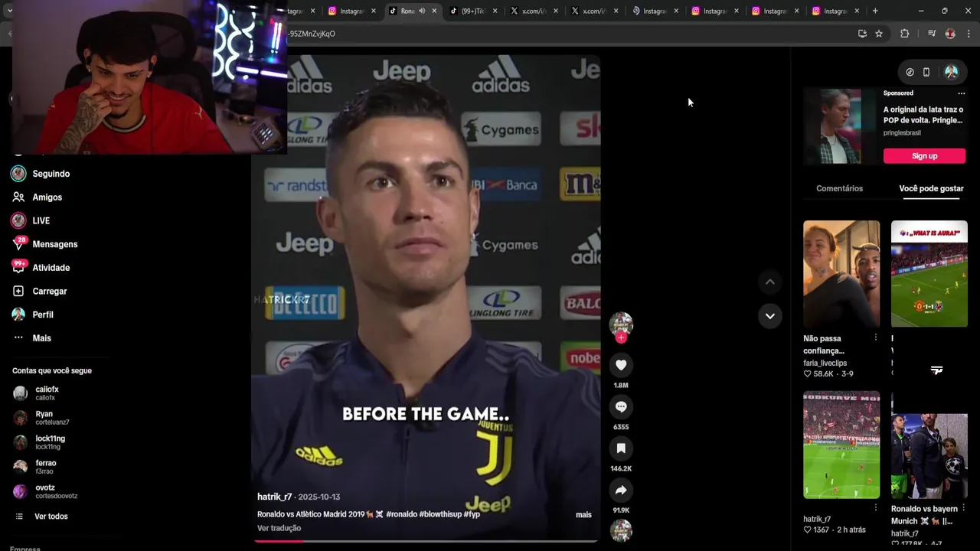Open options for Não passa confiança video
Screen dimensions: 980x551
[876, 337]
